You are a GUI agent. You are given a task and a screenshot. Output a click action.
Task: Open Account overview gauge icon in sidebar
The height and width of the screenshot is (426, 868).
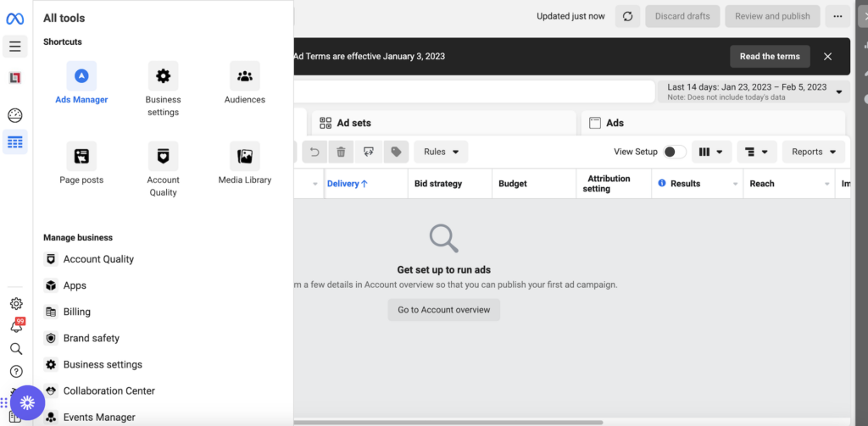(x=15, y=116)
